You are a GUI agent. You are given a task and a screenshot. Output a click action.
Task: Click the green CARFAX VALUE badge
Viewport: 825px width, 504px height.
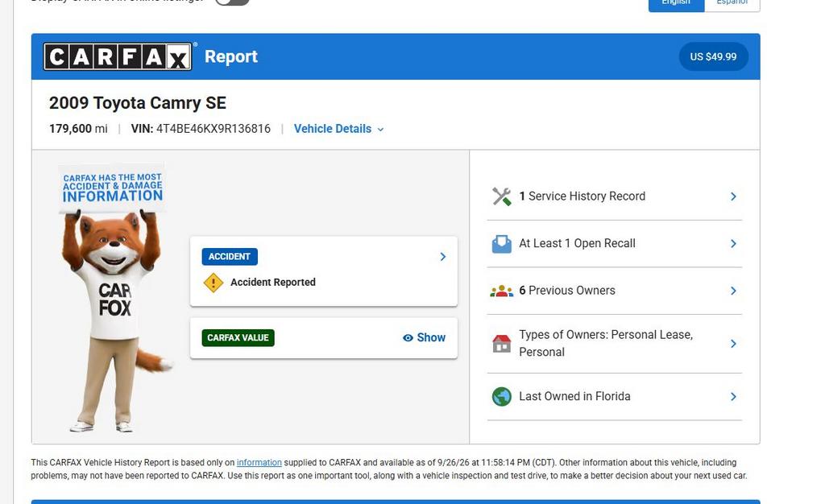tap(238, 338)
